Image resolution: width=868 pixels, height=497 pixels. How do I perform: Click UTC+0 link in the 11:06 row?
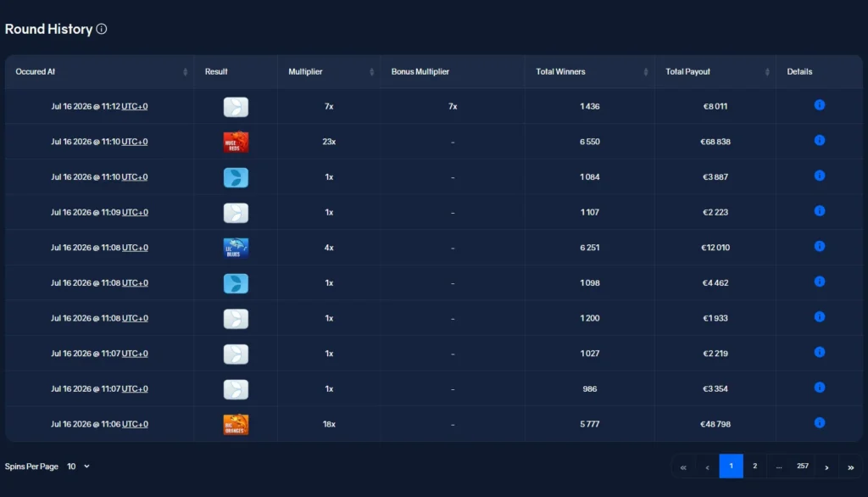tap(135, 424)
